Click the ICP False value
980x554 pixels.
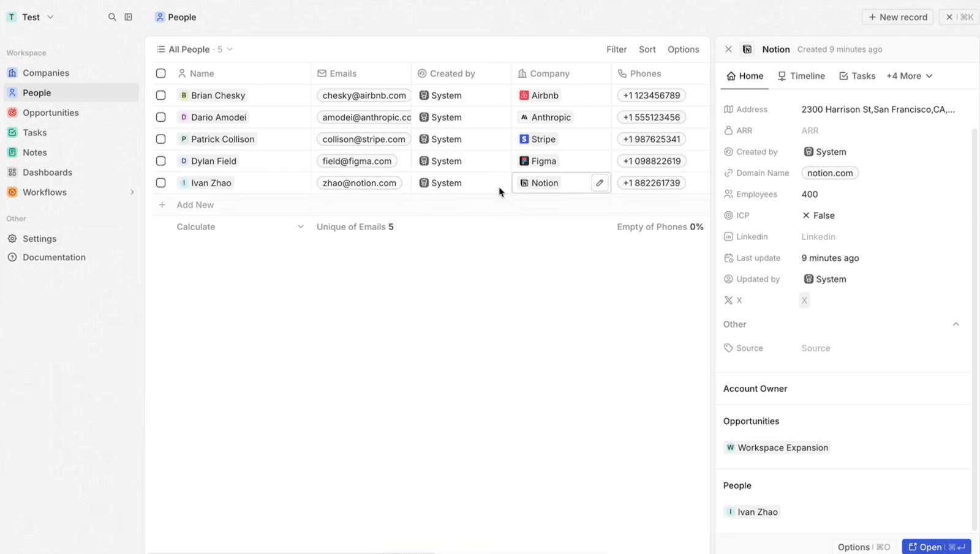click(x=818, y=215)
